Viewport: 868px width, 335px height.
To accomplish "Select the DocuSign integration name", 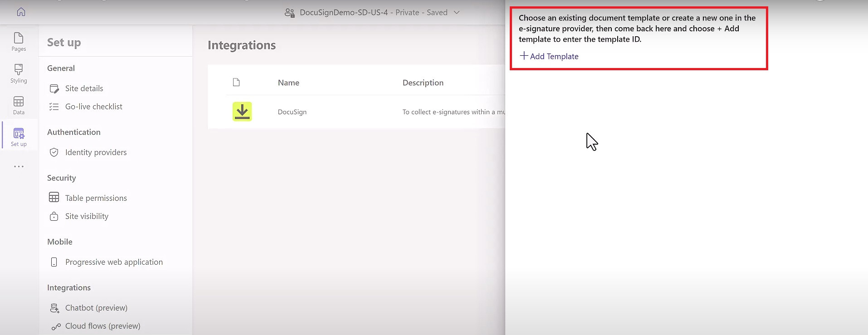I will click(292, 112).
